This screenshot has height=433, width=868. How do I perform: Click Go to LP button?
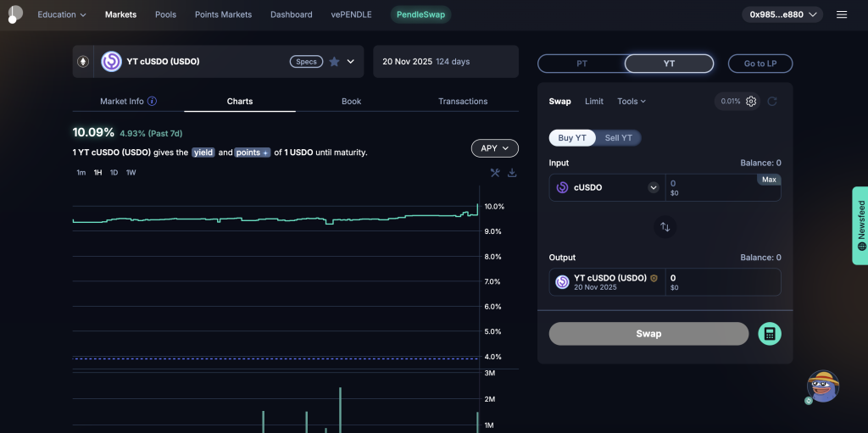coord(760,64)
